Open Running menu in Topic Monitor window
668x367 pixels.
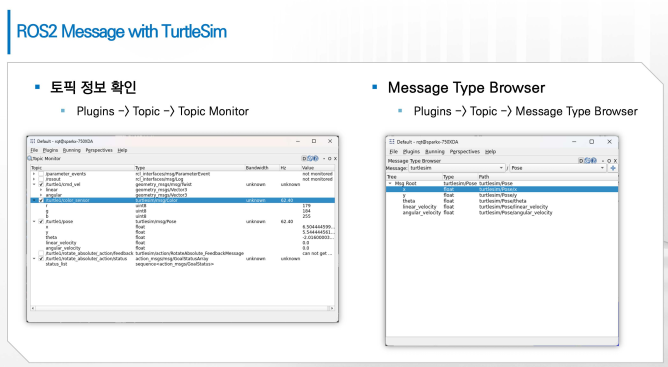click(72, 150)
